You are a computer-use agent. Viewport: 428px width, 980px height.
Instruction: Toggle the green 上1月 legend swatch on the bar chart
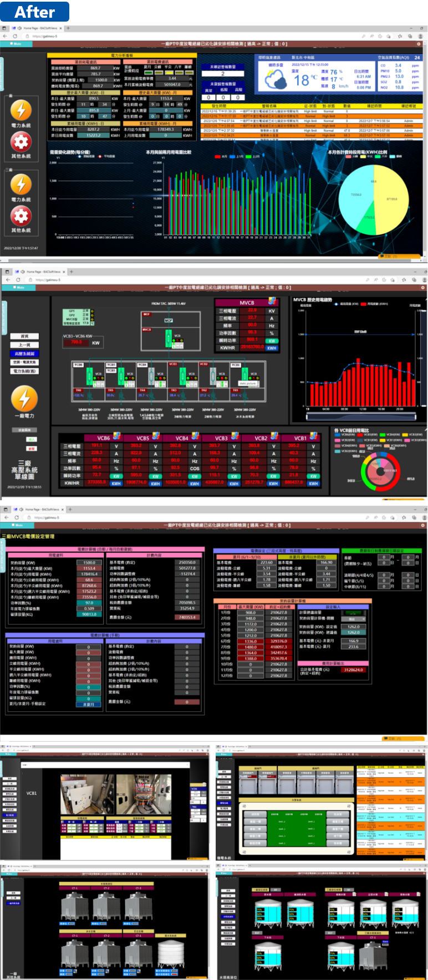(233, 157)
